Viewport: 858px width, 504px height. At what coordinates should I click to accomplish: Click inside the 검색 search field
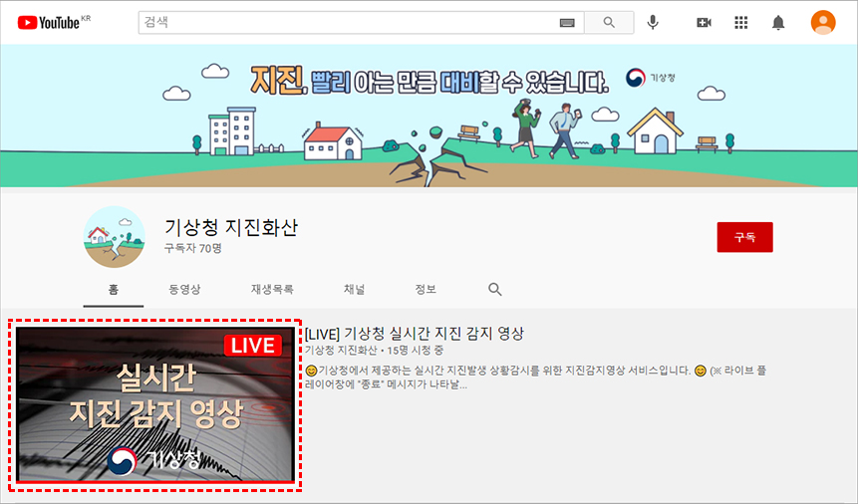coord(349,22)
